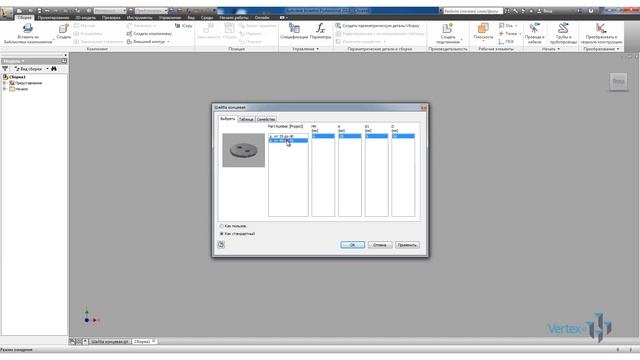
Task: Click the Cancel (Отмена) button
Action: pyautogui.click(x=380, y=244)
